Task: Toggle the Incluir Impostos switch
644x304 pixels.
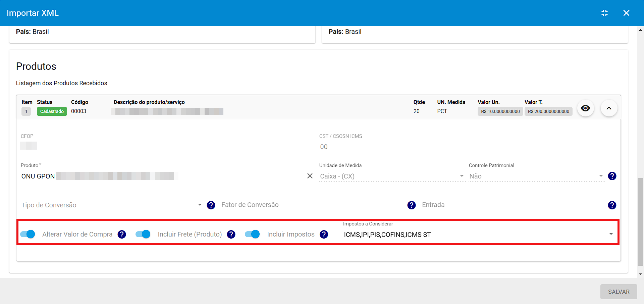Action: pos(252,234)
